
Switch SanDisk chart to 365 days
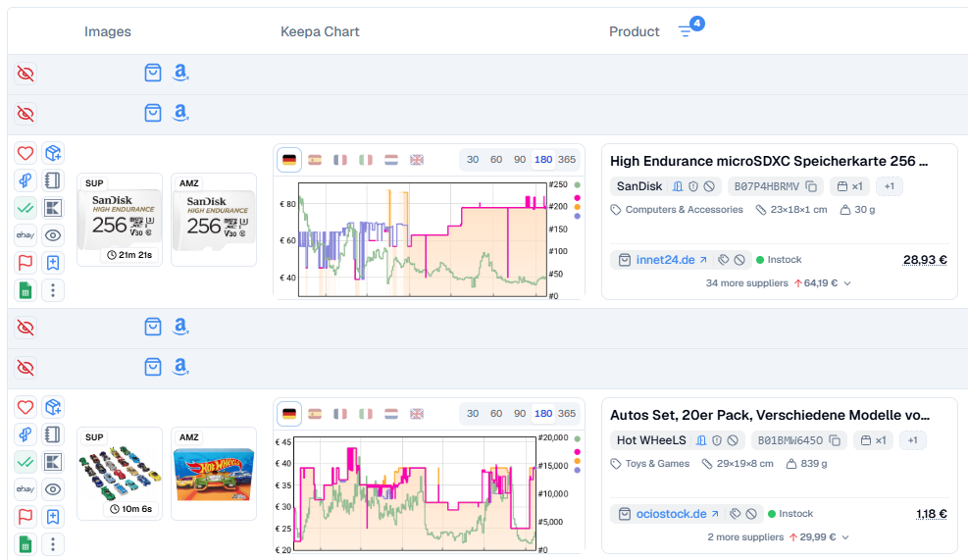(x=567, y=159)
